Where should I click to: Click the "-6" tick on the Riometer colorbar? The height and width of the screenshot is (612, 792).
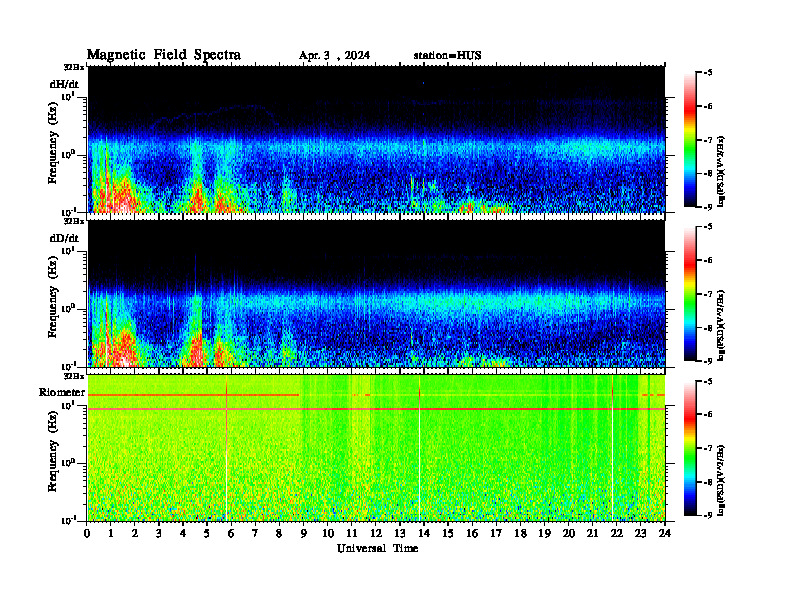[707, 415]
